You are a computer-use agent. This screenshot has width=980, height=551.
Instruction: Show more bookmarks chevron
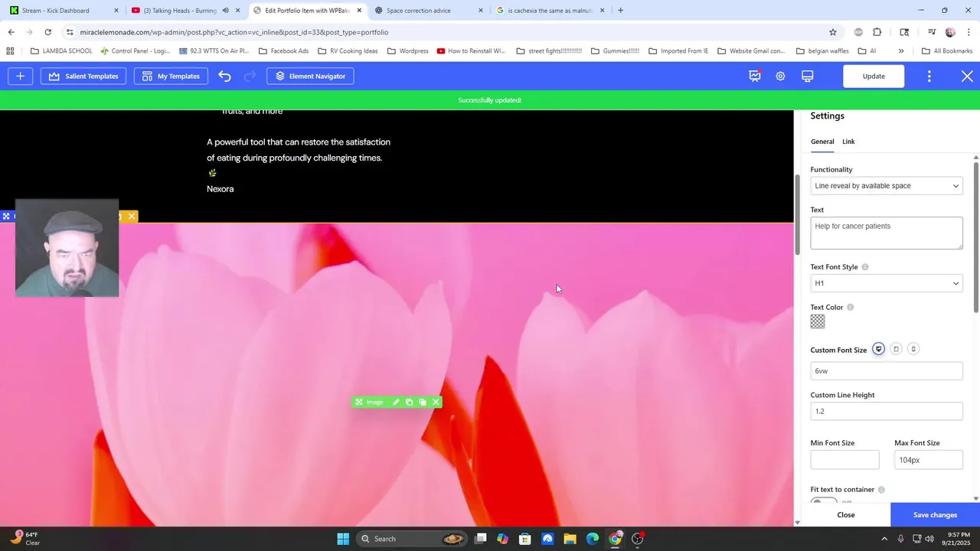pyautogui.click(x=901, y=51)
